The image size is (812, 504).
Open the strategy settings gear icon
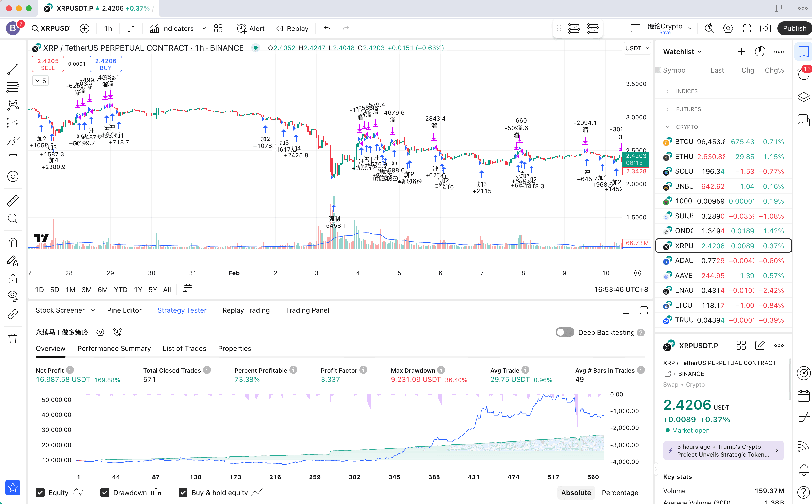(100, 332)
